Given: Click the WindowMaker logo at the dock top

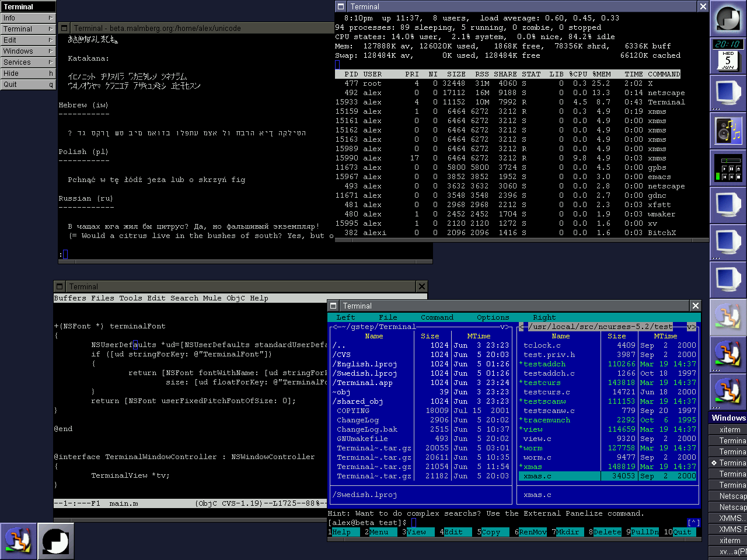Looking at the screenshot, I should click(x=728, y=18).
